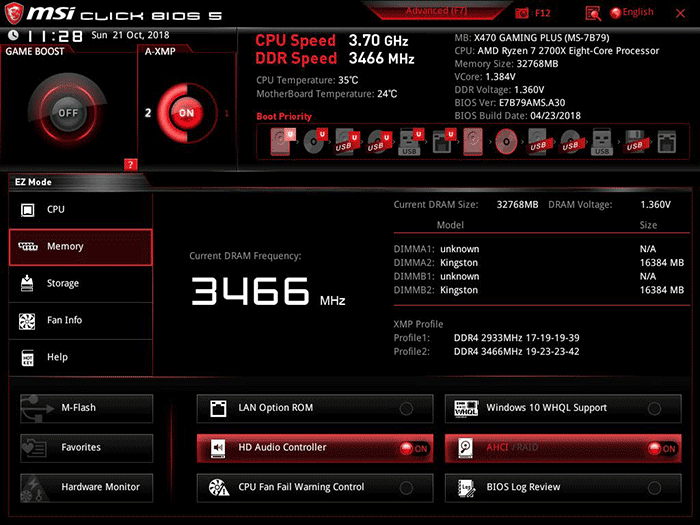
Task: Click the WHQL badge icon
Action: (466, 408)
